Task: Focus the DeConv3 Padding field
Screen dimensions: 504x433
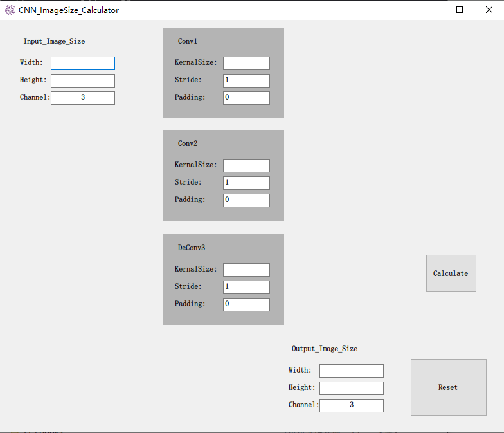Action: [x=247, y=304]
